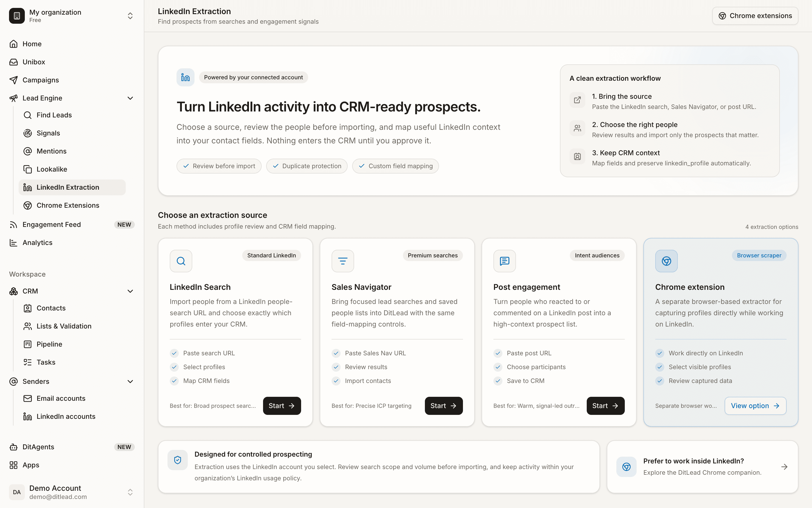Click the Premium searches tag
Image resolution: width=812 pixels, height=508 pixels.
433,255
